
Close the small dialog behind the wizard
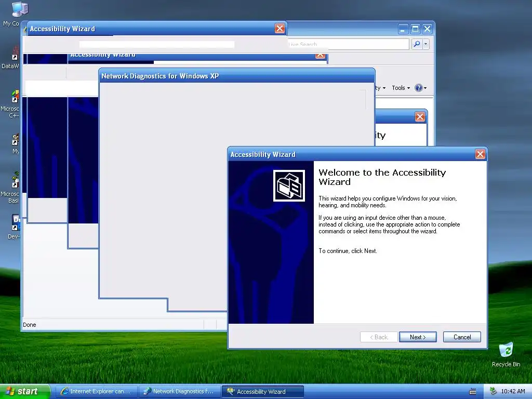(x=420, y=117)
